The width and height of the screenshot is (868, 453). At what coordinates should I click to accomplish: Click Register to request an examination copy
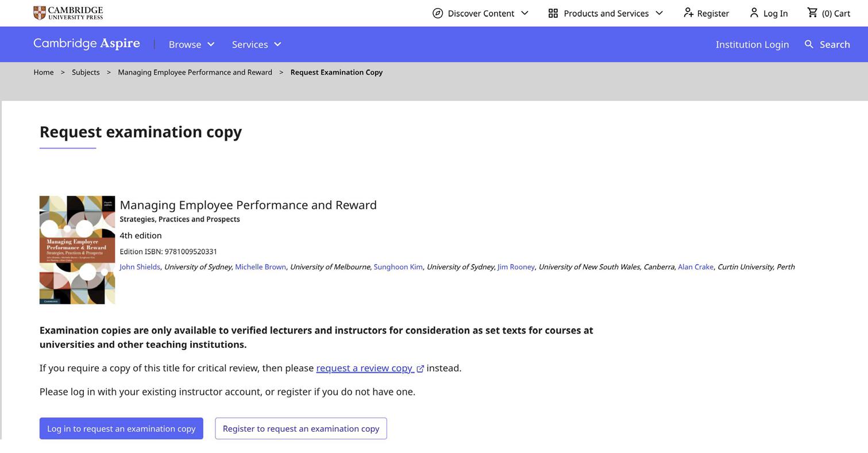tap(301, 429)
